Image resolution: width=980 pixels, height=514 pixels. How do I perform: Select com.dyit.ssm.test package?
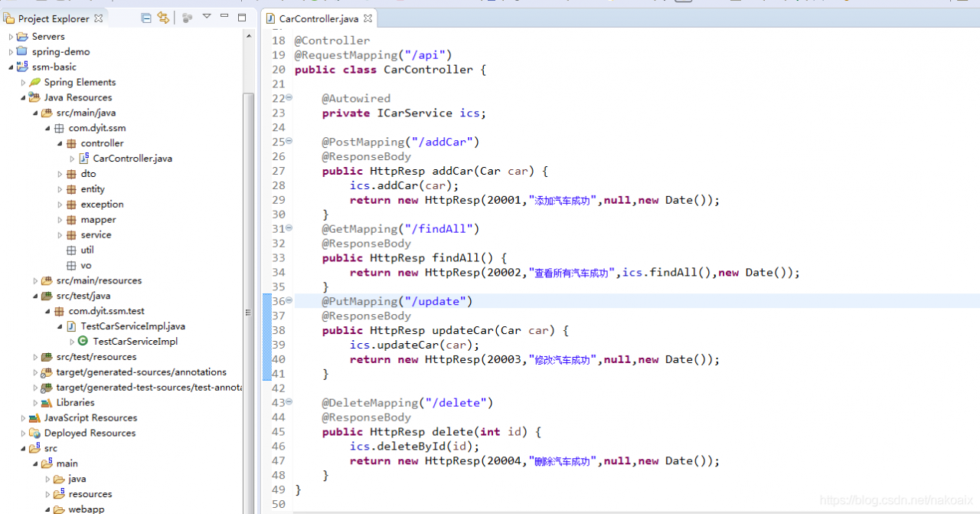pyautogui.click(x=106, y=311)
